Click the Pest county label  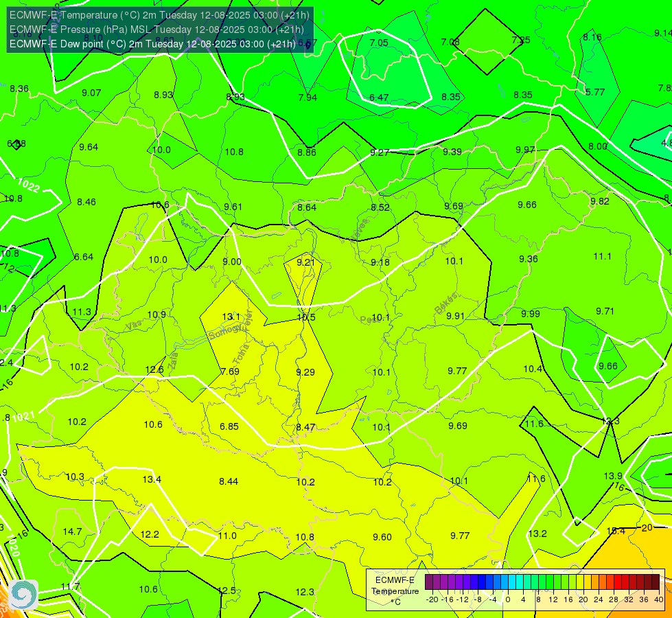click(x=369, y=319)
